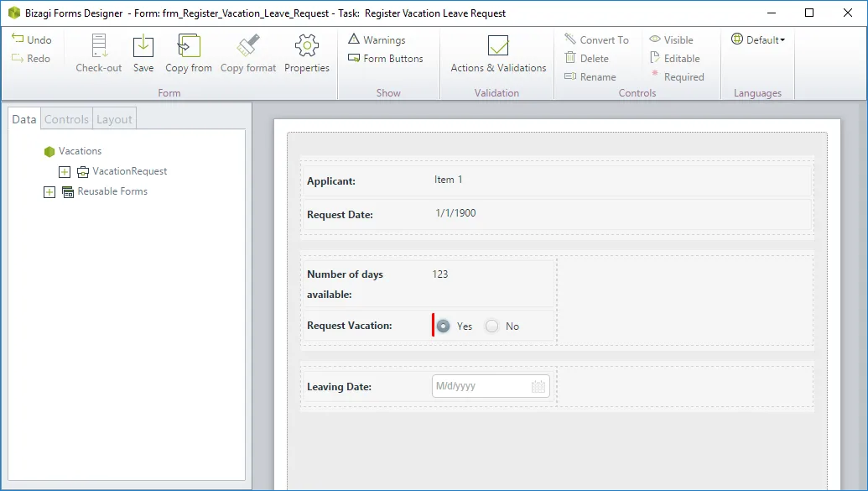Maximize the Forms Designer window
The height and width of the screenshot is (491, 868).
pos(809,13)
